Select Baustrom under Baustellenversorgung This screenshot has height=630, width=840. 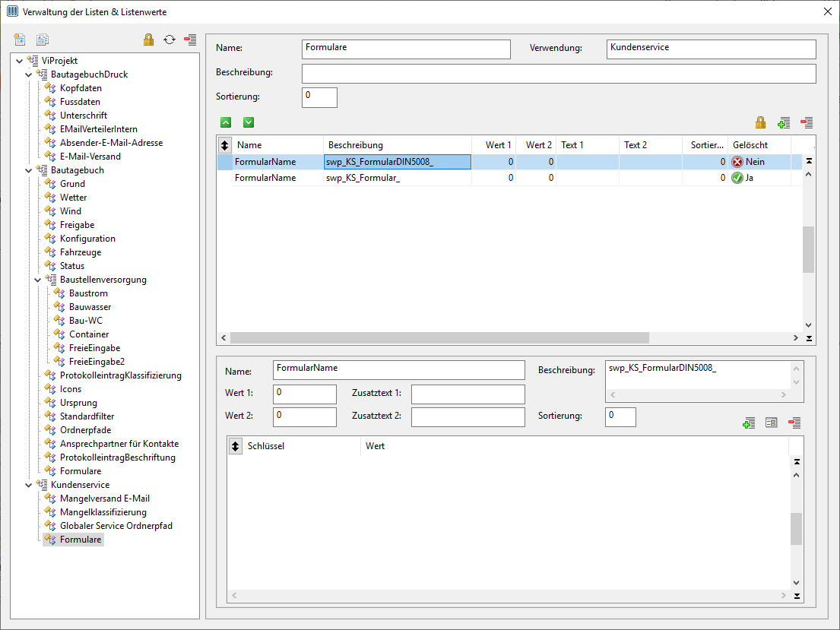pos(88,293)
